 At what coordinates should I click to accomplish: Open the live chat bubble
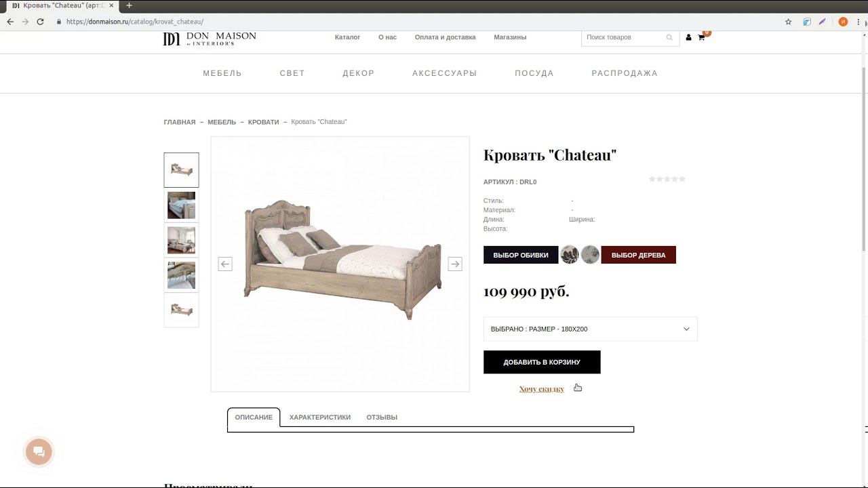click(39, 452)
